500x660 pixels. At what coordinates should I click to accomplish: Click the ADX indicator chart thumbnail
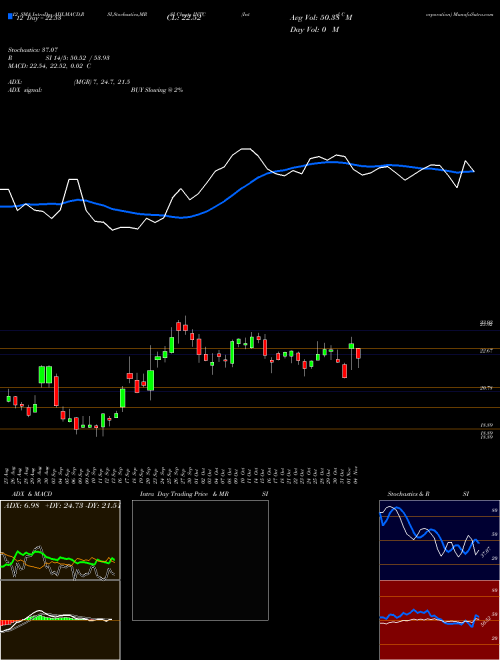point(60,540)
